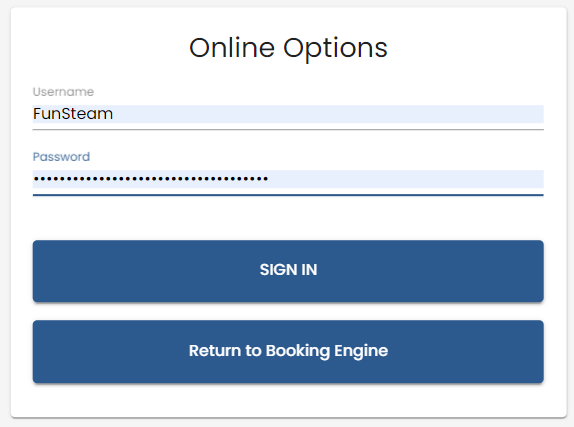Click white card area below Return button
Screen dimensions: 574x427
288,400
